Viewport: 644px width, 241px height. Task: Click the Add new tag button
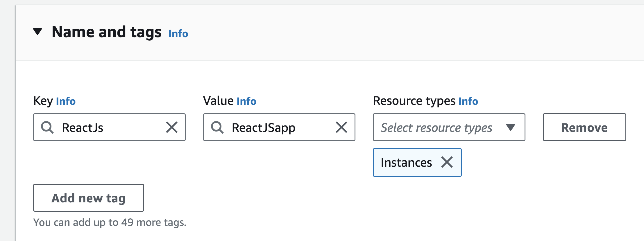pos(89,198)
